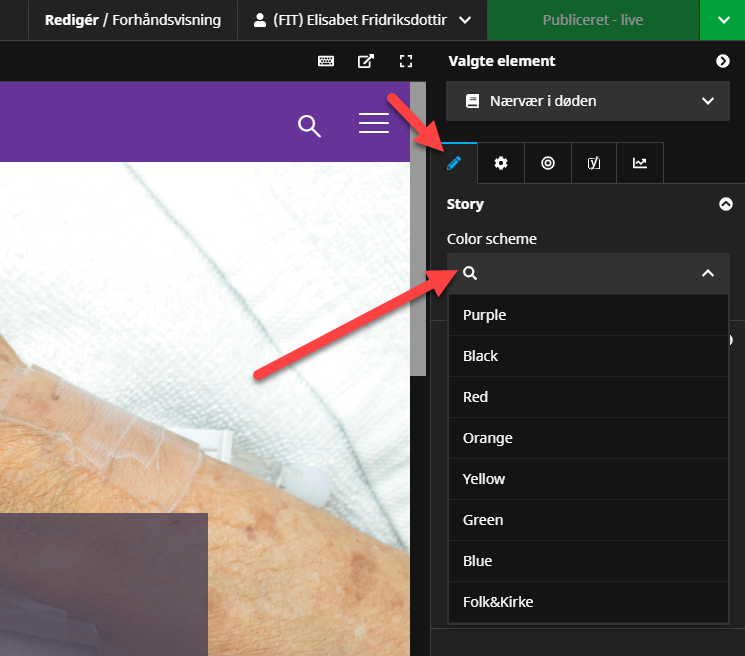Screen dimensions: 745x656
Task: Collapse the Valgte element inspector panel
Action: pos(723,61)
